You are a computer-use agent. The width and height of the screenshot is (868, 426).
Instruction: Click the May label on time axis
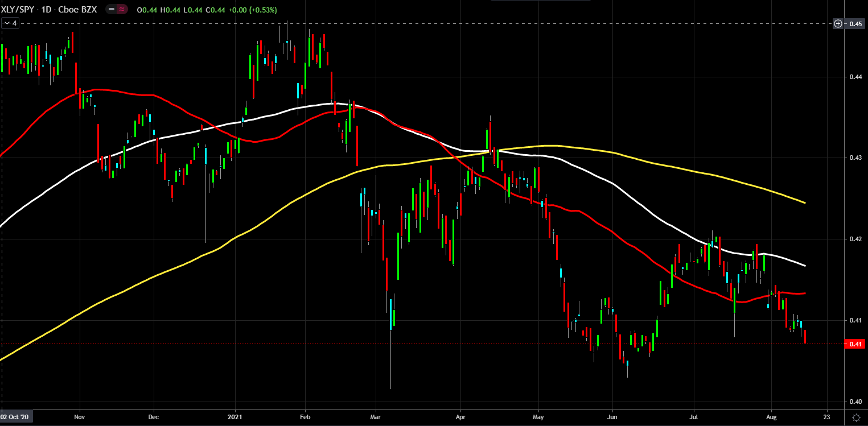538,416
